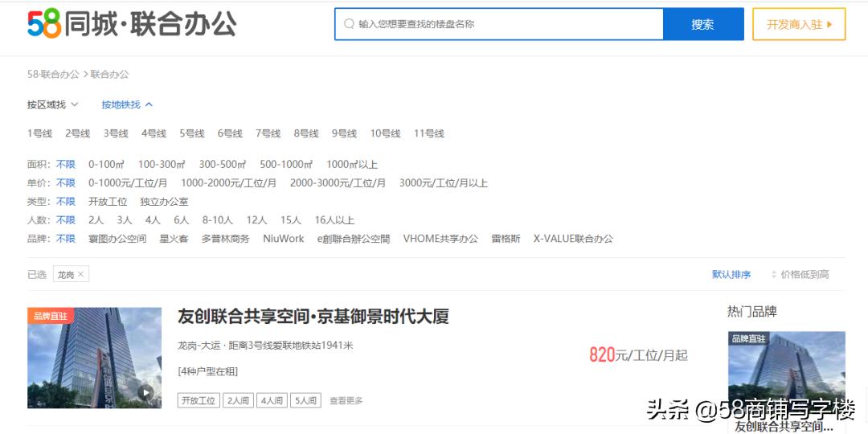Click the search magnifier icon in search box
The image size is (868, 434).
click(x=349, y=24)
